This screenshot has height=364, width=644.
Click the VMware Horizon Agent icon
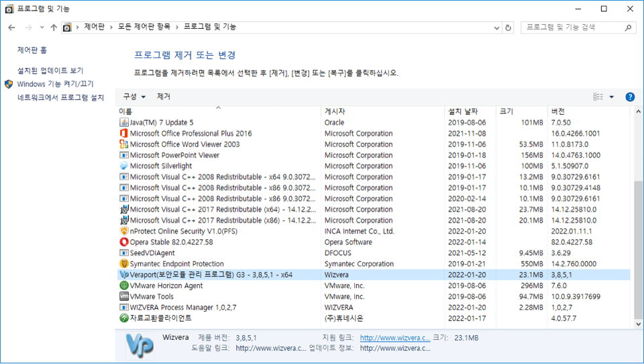click(x=123, y=285)
